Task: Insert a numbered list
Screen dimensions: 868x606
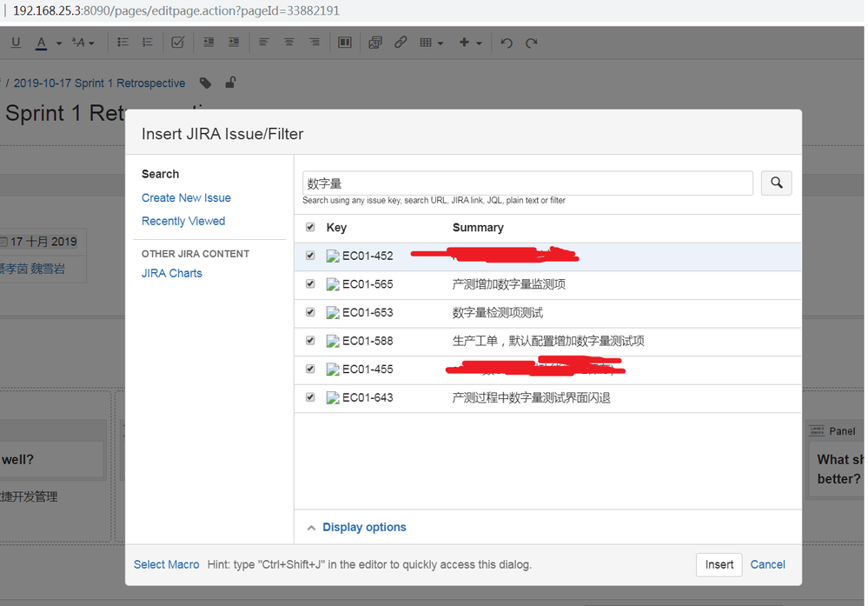Action: tap(147, 43)
